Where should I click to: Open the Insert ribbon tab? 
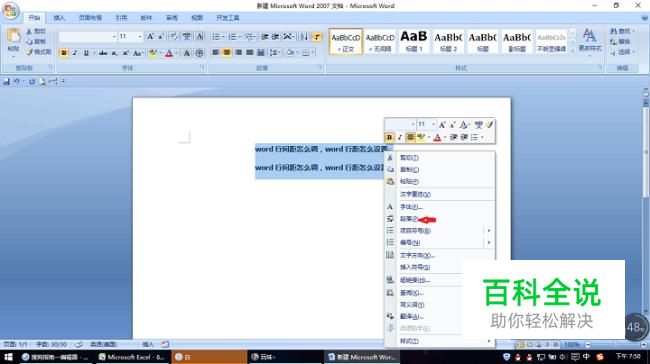click(x=59, y=18)
